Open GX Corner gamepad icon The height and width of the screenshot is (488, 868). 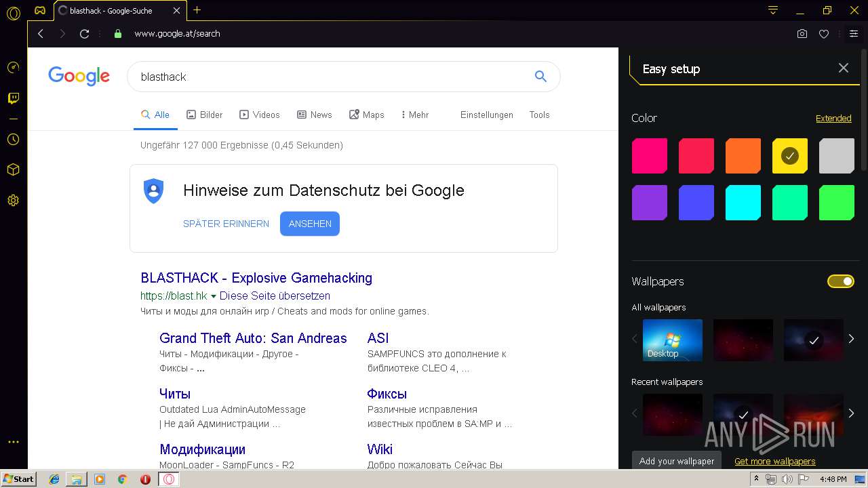[40, 11]
